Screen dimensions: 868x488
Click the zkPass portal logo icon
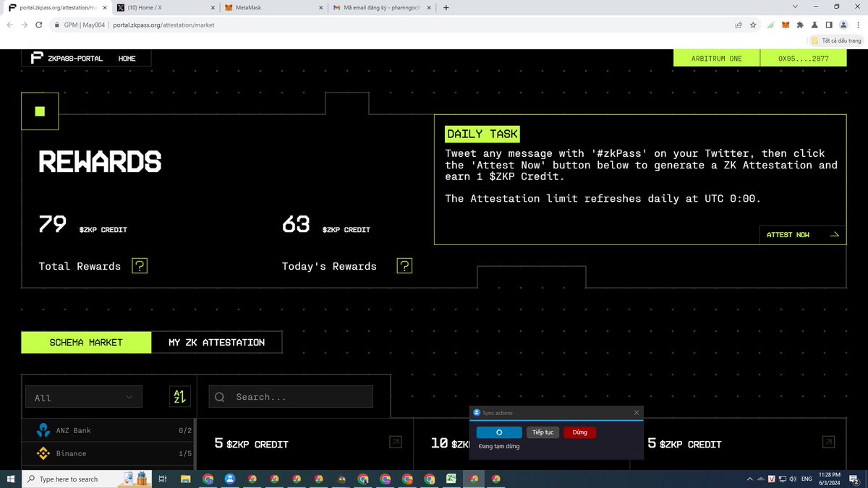click(x=37, y=59)
